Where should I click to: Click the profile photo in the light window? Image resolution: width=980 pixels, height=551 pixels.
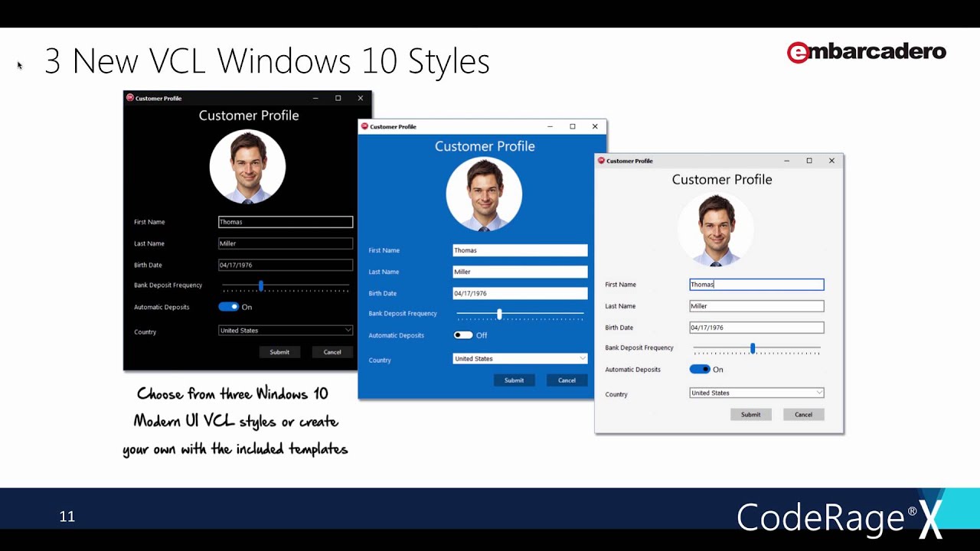pos(716,230)
